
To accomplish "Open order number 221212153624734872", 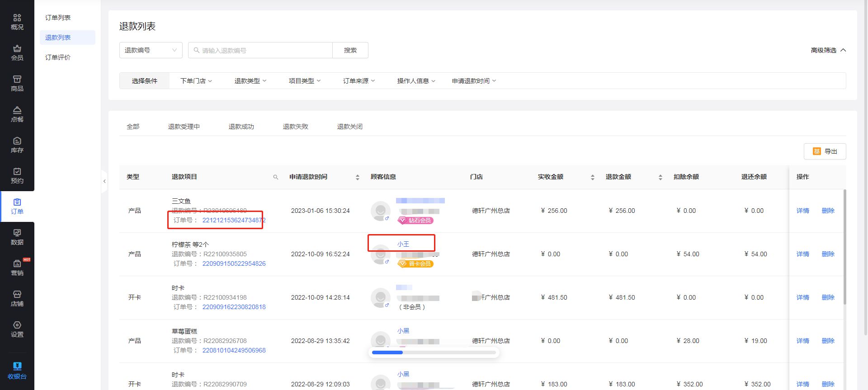I will coord(234,220).
